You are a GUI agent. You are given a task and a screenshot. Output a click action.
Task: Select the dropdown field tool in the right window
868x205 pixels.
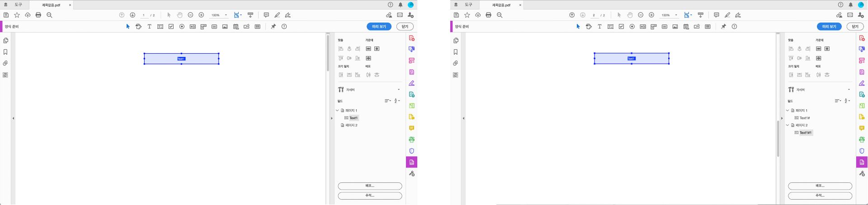pyautogui.click(x=654, y=27)
